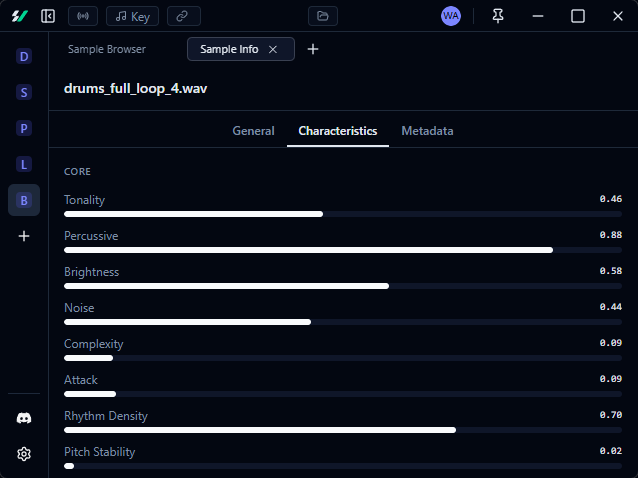Select the S collection in sidebar

(x=24, y=93)
